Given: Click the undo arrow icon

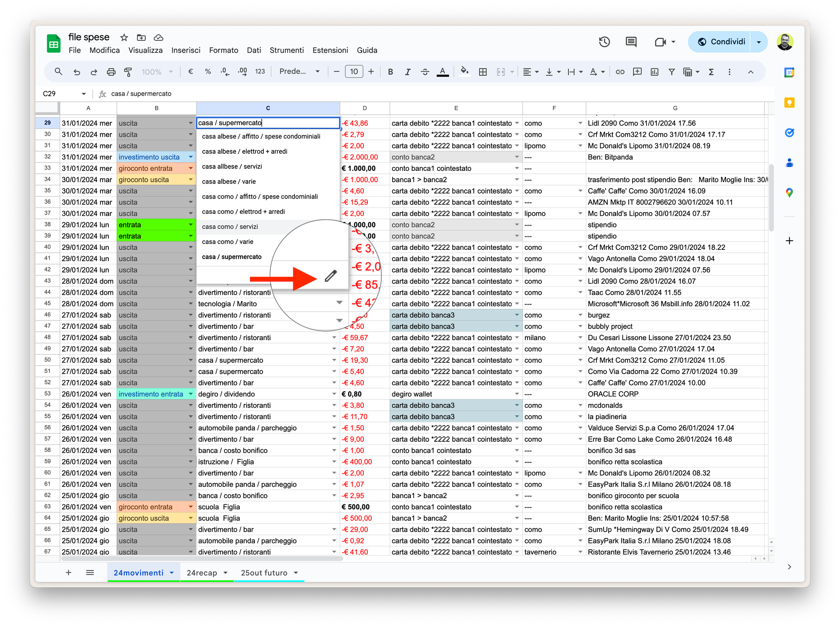Looking at the screenshot, I should coord(76,72).
